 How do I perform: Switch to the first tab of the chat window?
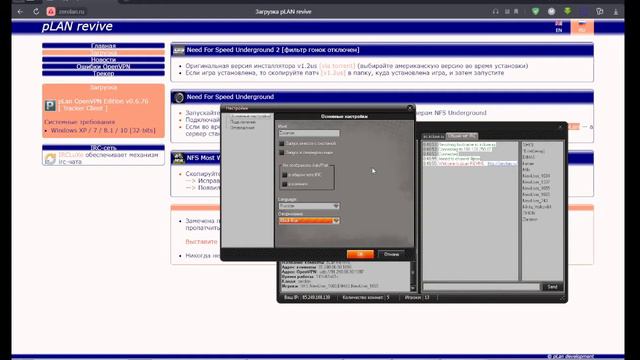tap(433, 136)
